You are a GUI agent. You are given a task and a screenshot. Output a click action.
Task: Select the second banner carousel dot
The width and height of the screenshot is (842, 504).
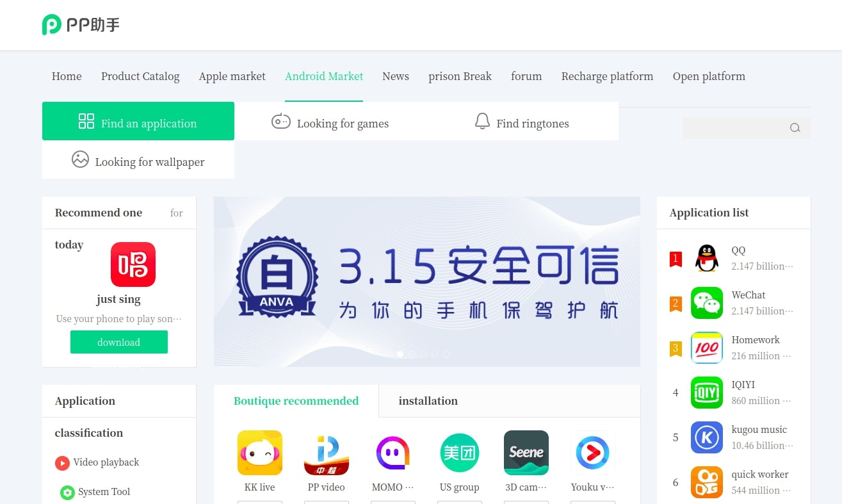(x=412, y=354)
